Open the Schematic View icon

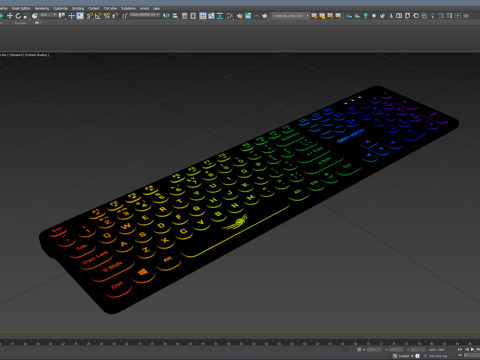point(220,16)
